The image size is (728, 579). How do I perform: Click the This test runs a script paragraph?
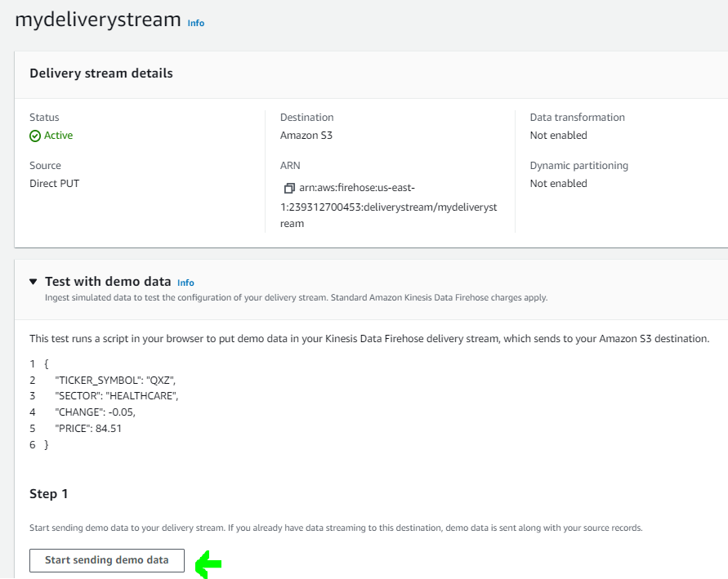coord(369,339)
